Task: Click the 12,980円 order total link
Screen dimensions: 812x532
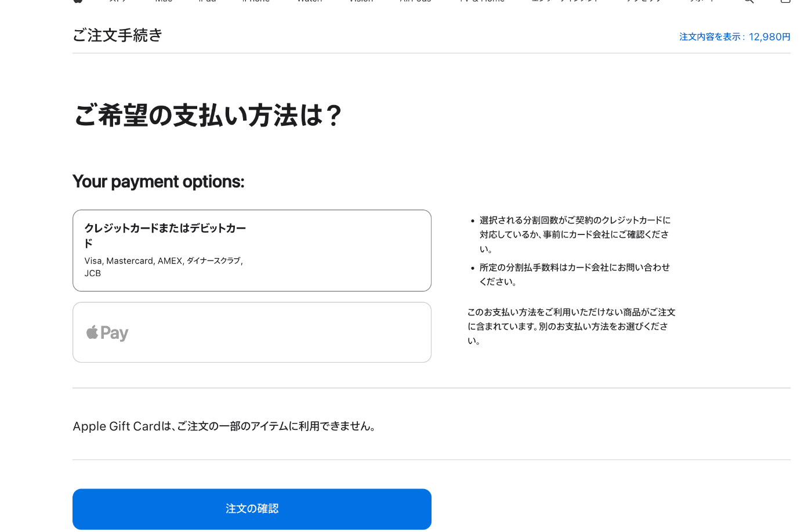Action: coord(769,36)
